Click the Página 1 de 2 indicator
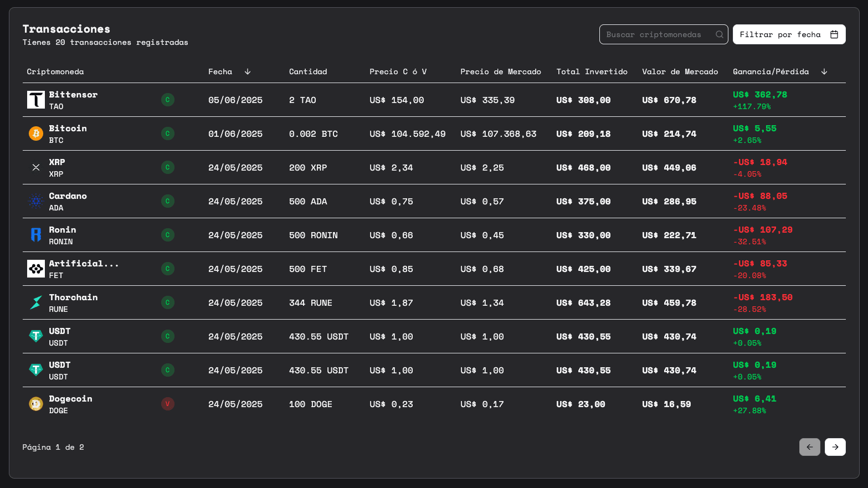The width and height of the screenshot is (868, 488). (x=53, y=447)
